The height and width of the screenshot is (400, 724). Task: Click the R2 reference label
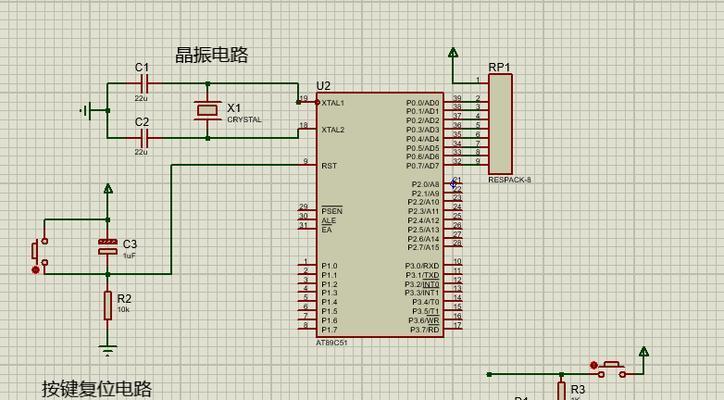(124, 299)
